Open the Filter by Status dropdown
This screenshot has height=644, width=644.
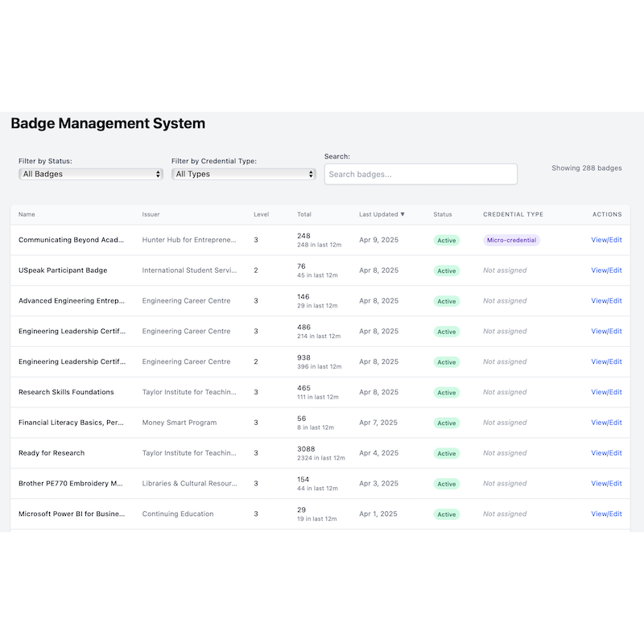(90, 174)
